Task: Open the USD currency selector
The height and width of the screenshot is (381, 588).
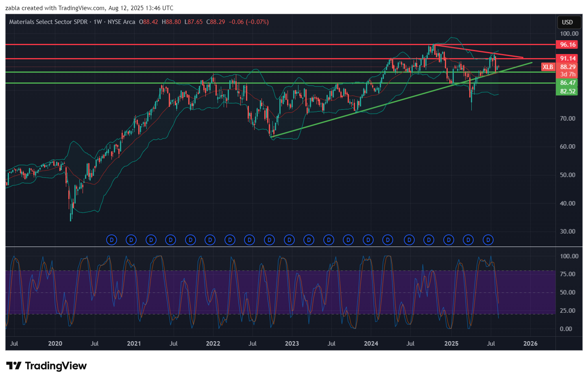Action: click(567, 22)
